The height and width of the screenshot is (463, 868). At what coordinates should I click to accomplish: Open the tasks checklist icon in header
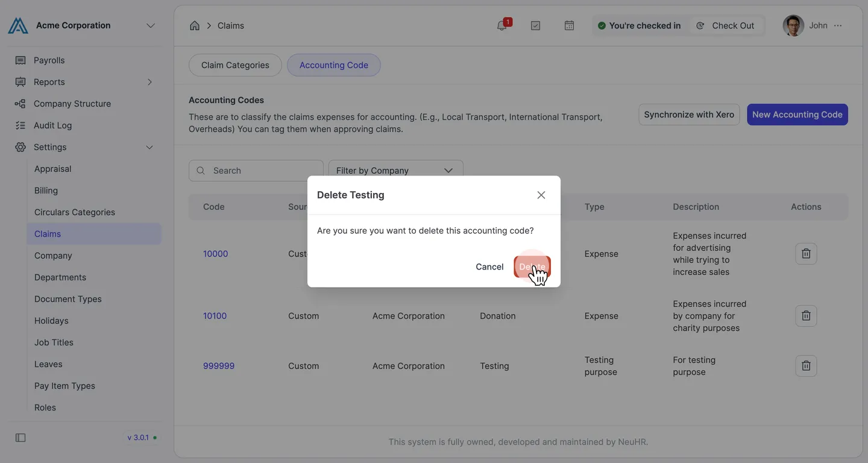pos(535,25)
